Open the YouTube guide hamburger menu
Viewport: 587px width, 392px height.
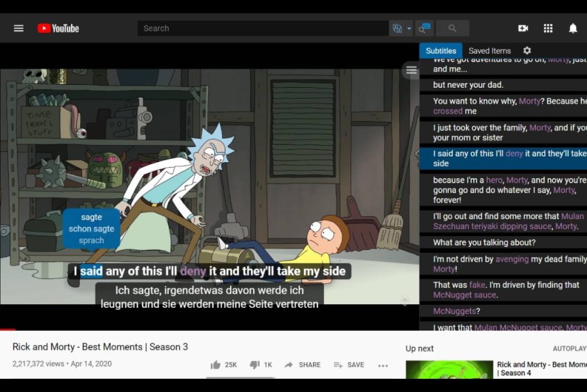18,28
